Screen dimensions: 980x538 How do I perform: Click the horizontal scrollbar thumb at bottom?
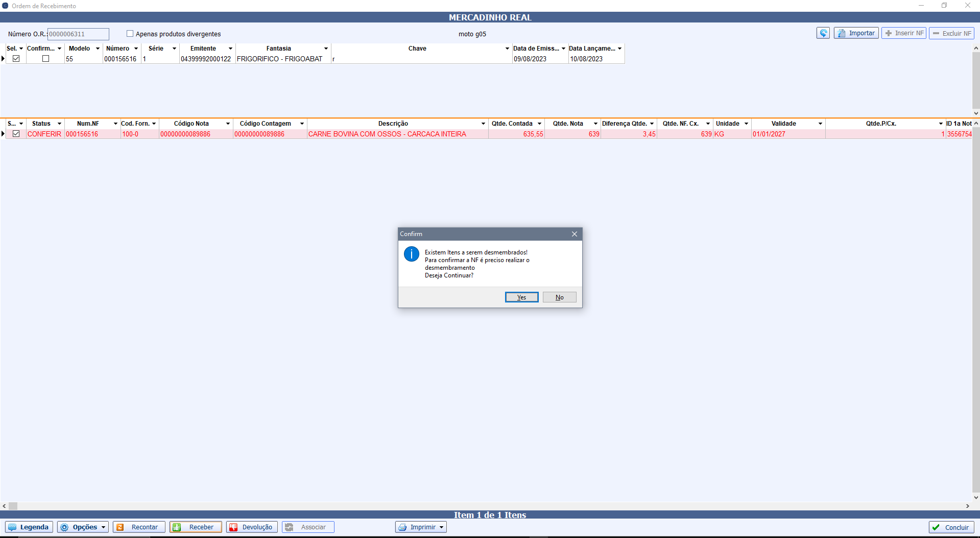click(x=13, y=506)
